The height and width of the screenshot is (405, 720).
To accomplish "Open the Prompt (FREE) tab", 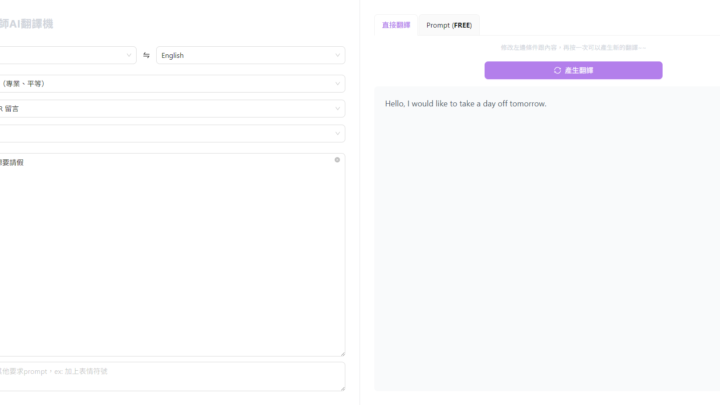I will pyautogui.click(x=448, y=25).
